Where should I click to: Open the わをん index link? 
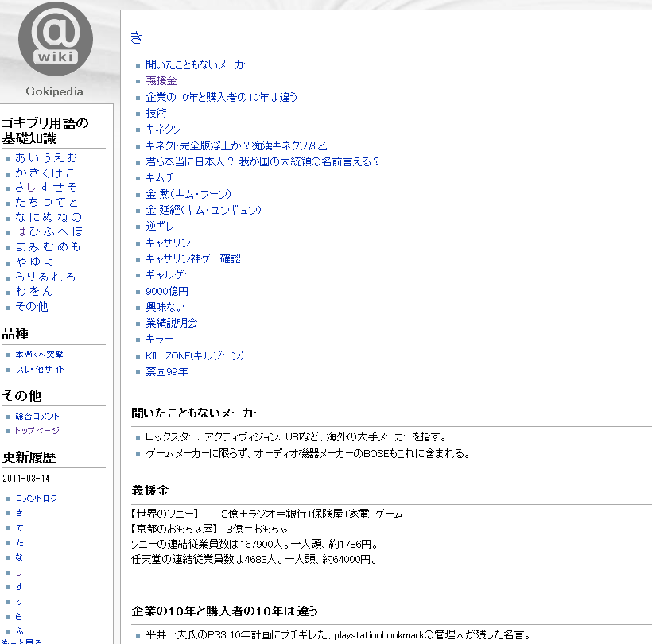click(34, 291)
